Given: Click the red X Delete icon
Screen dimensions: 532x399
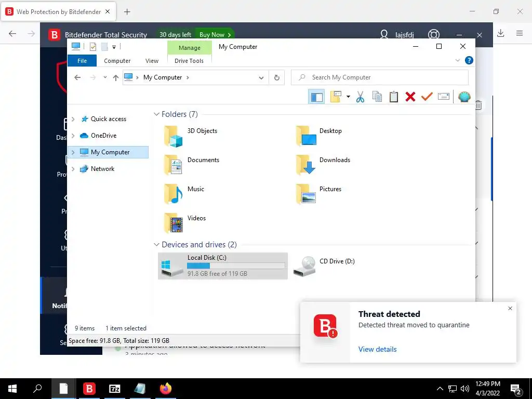Looking at the screenshot, I should click(410, 97).
